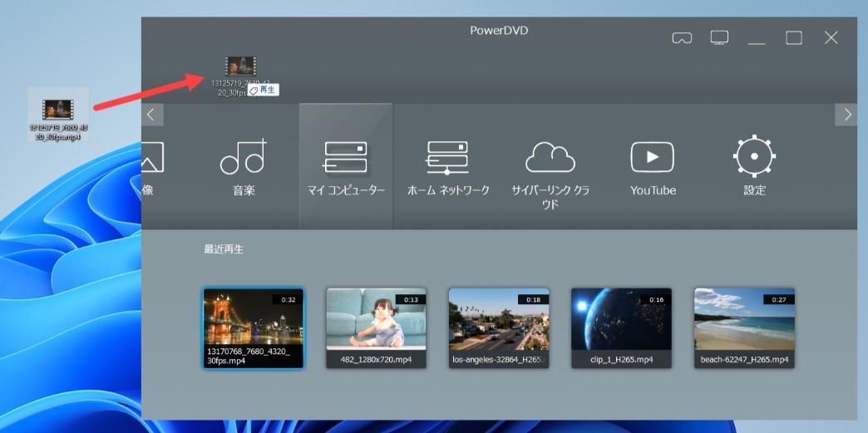Image resolution: width=868 pixels, height=433 pixels.
Task: Click the 0:32 duration badge
Action: [x=288, y=299]
